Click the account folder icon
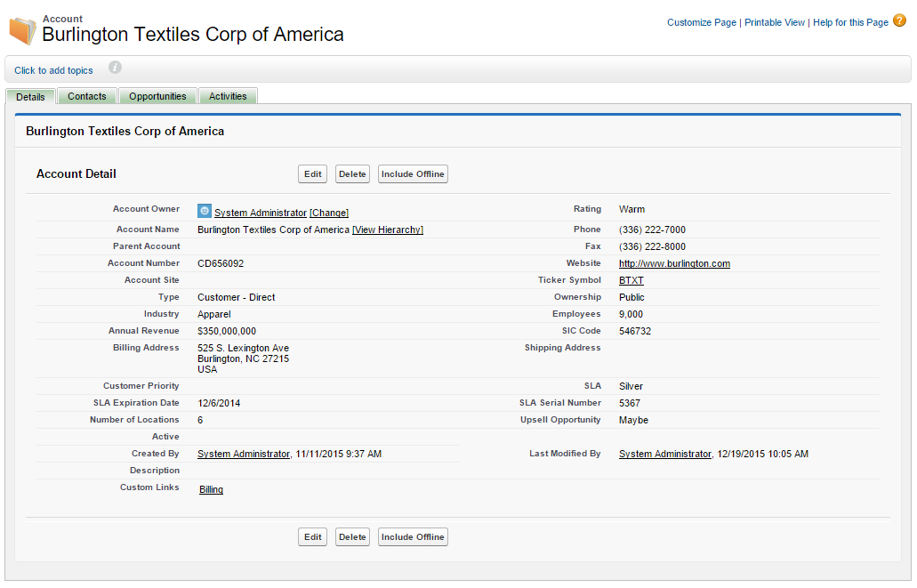Viewport: 917px width, 588px height. click(x=22, y=31)
